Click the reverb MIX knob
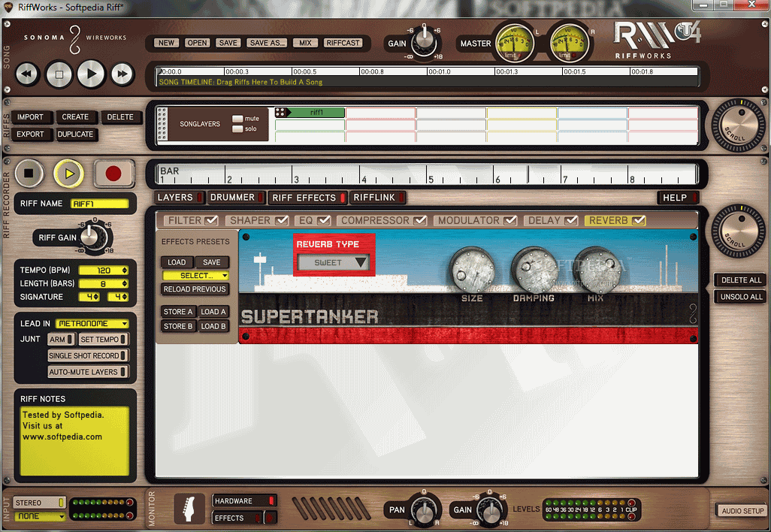 point(595,270)
